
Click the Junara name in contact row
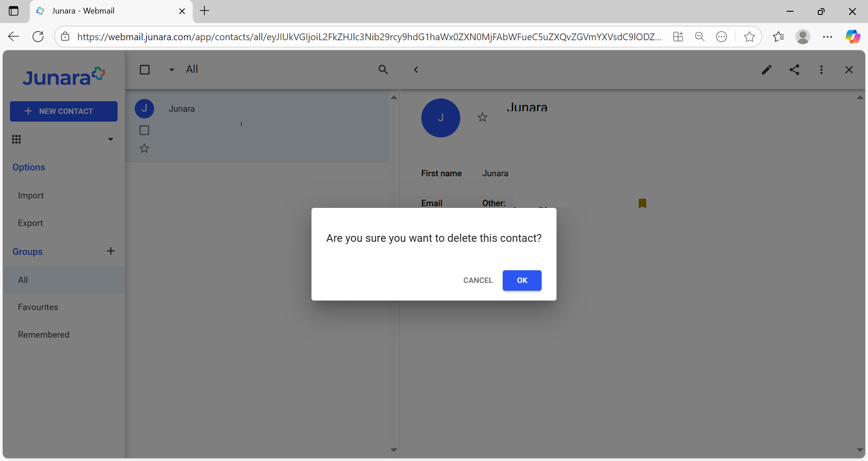click(x=182, y=109)
